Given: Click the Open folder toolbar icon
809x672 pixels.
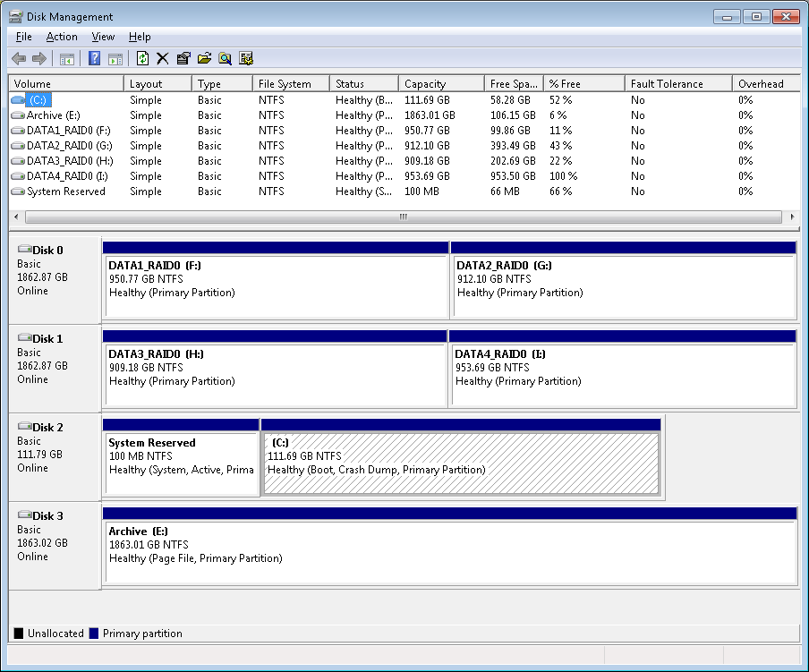Looking at the screenshot, I should coord(204,59).
